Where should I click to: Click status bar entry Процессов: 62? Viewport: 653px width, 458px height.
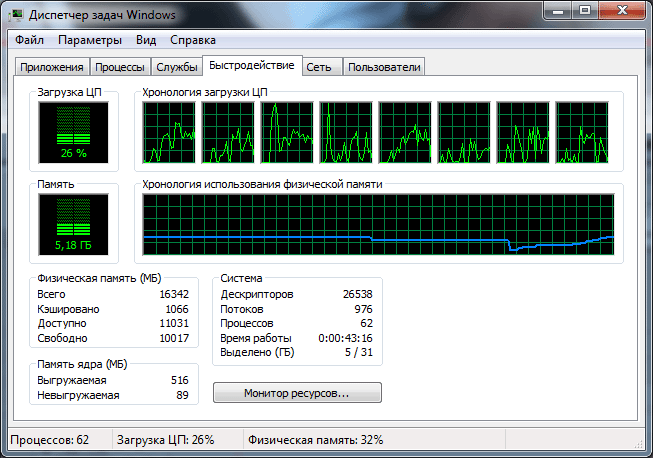click(50, 440)
